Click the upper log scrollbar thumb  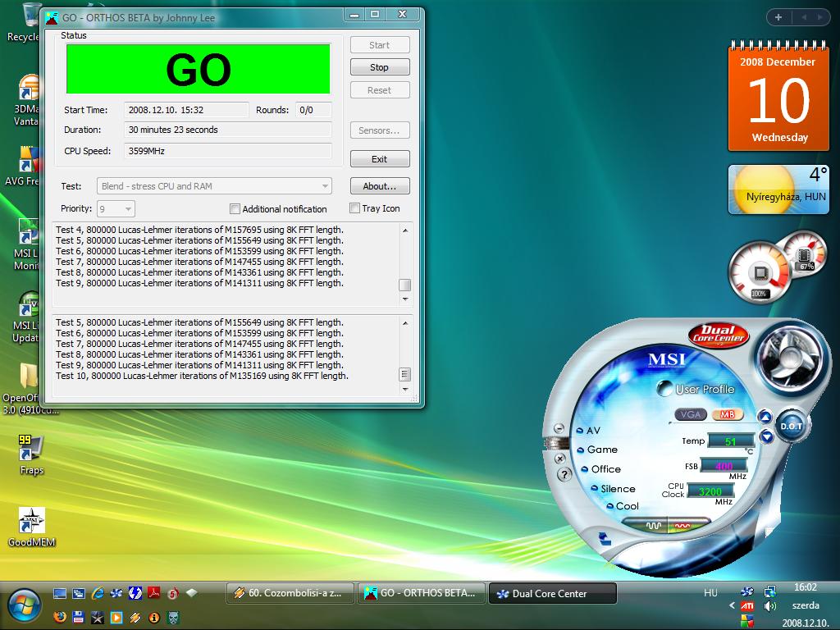tap(405, 285)
